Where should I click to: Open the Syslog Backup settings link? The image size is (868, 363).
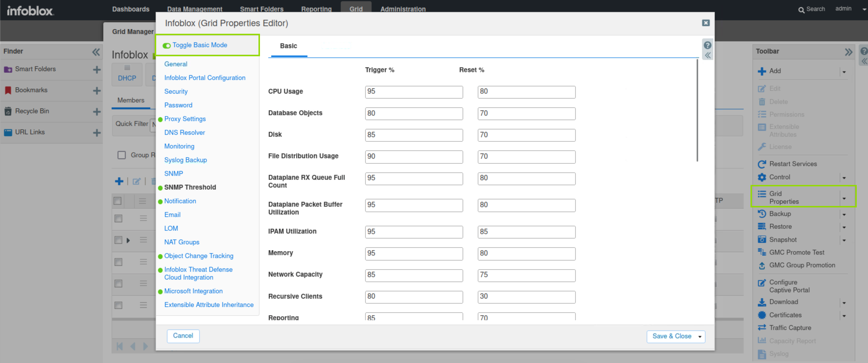coord(185,160)
